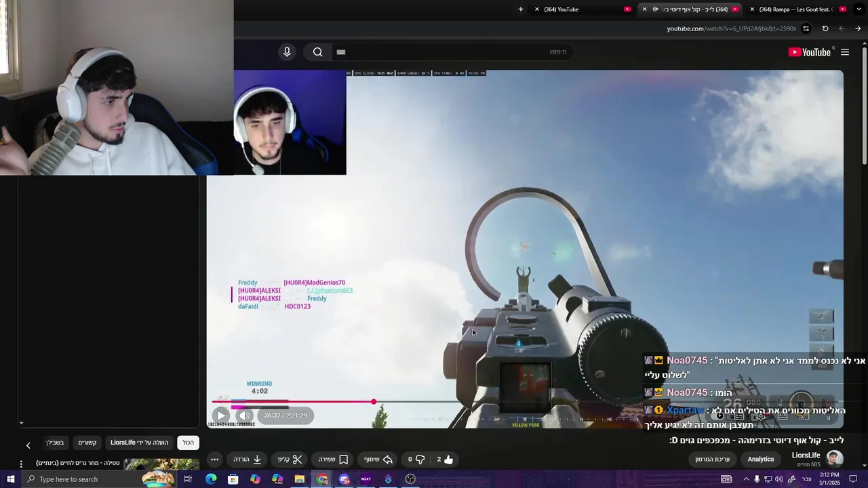Image resolution: width=868 pixels, height=488 pixels.
Task: Download the video via הורדה button
Action: click(x=248, y=460)
